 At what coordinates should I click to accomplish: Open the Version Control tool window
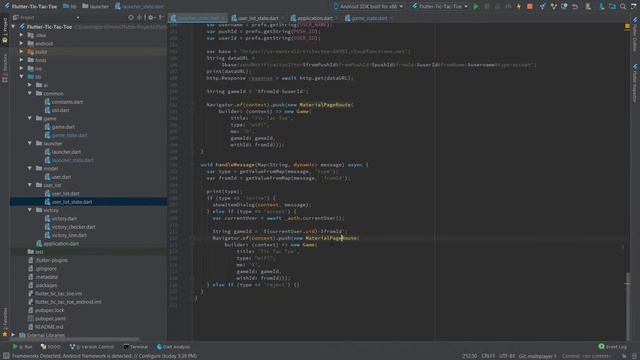(92, 347)
